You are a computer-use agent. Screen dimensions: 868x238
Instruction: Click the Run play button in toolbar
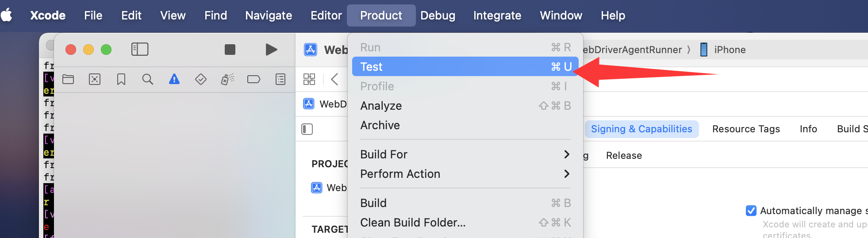(271, 50)
